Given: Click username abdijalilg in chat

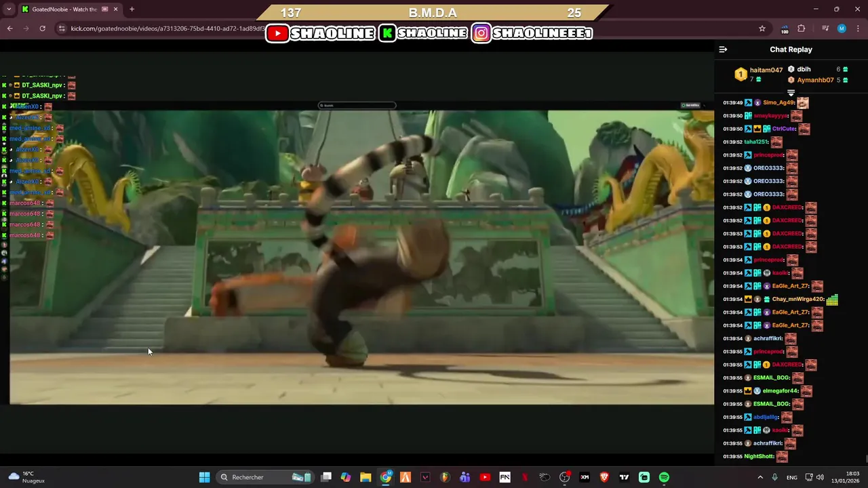Looking at the screenshot, I should [766, 418].
